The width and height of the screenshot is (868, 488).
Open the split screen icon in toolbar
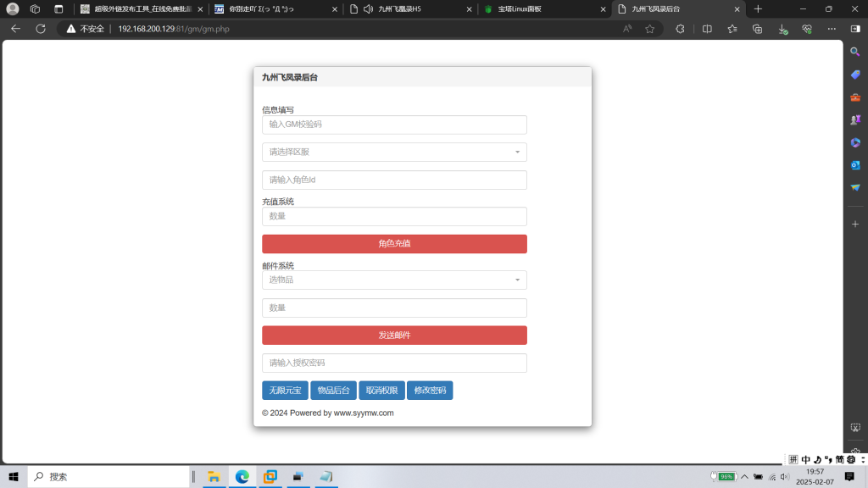(707, 28)
